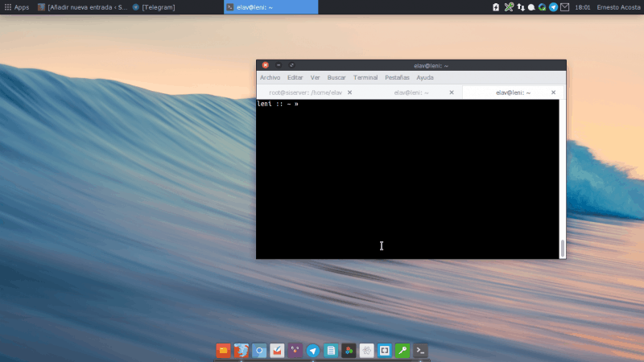Open the Ver menu
This screenshot has width=644, height=362.
(x=315, y=77)
